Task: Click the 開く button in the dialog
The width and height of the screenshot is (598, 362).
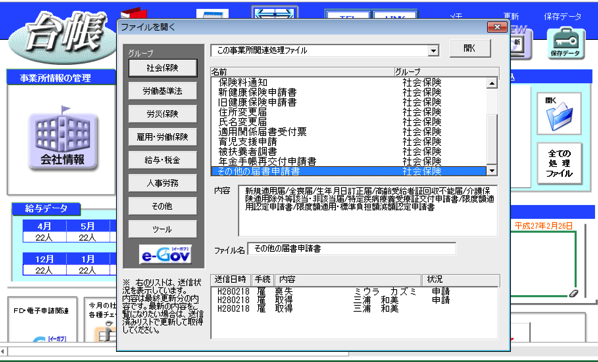Action: tap(470, 48)
